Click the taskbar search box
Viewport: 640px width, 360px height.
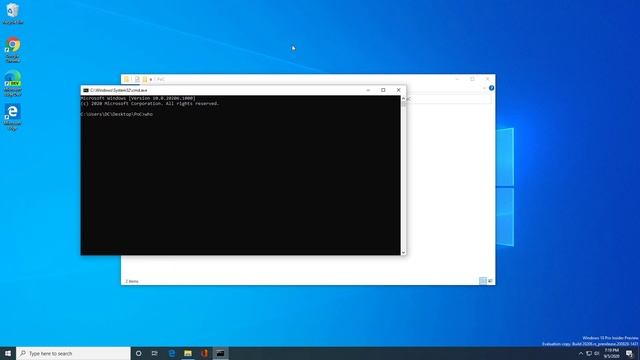(73, 353)
